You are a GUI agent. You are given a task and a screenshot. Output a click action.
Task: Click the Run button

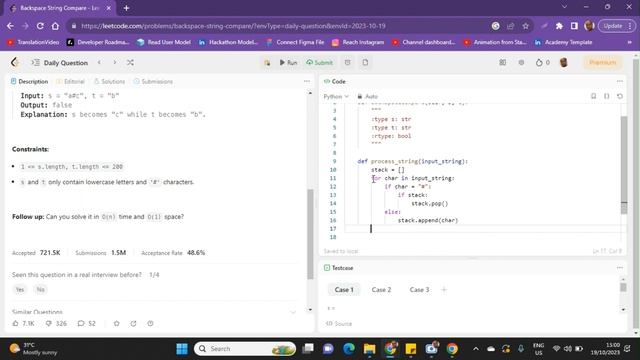[288, 62]
